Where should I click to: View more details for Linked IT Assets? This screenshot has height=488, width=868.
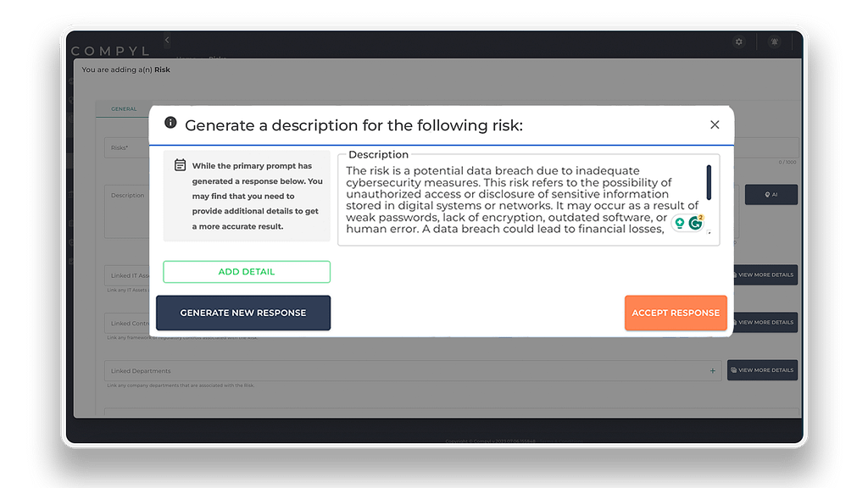click(x=763, y=274)
